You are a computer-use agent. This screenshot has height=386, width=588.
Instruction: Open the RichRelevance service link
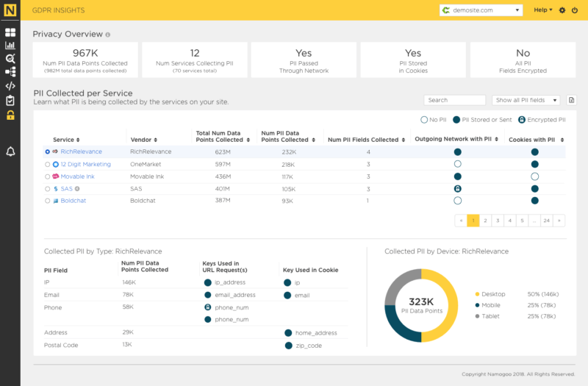point(82,151)
